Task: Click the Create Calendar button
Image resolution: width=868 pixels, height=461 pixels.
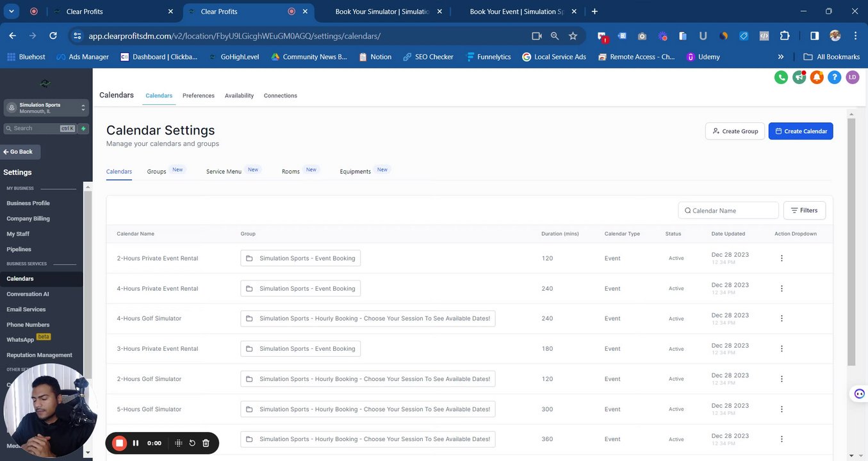Action: (x=801, y=131)
